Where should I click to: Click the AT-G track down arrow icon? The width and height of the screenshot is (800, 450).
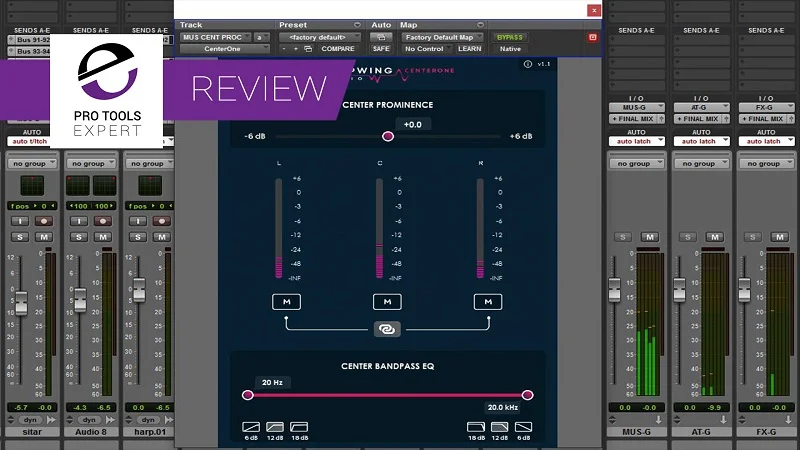[x=723, y=420]
